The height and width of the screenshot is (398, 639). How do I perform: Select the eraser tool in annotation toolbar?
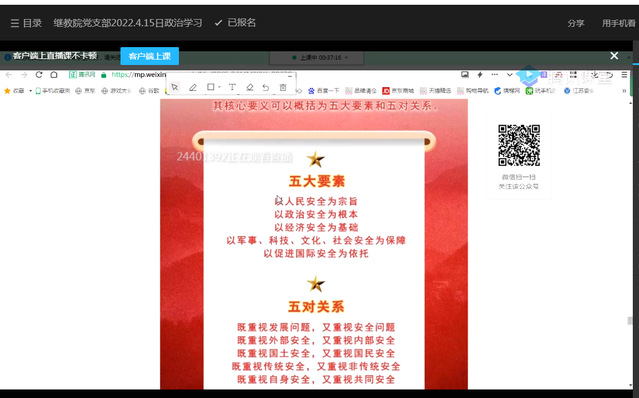249,87
